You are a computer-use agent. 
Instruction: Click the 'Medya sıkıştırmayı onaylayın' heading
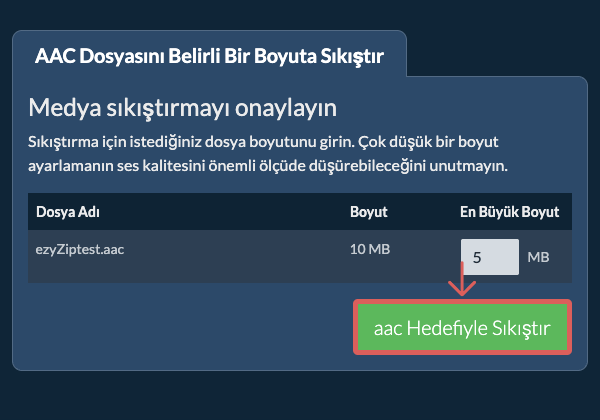coord(182,108)
